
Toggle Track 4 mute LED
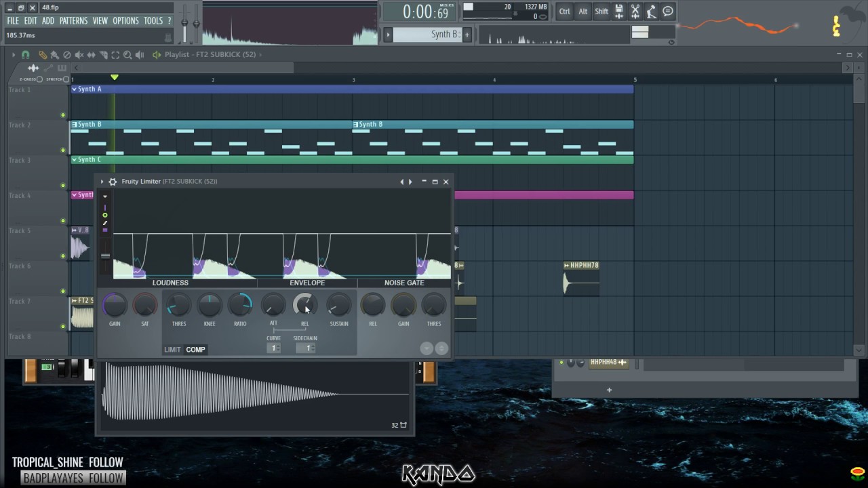pos(63,221)
